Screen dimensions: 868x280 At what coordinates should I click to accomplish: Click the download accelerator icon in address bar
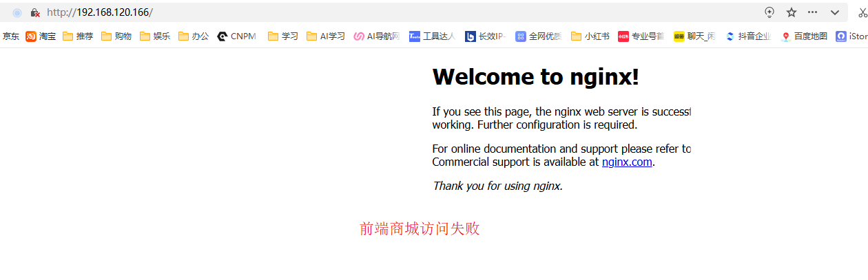tap(770, 12)
